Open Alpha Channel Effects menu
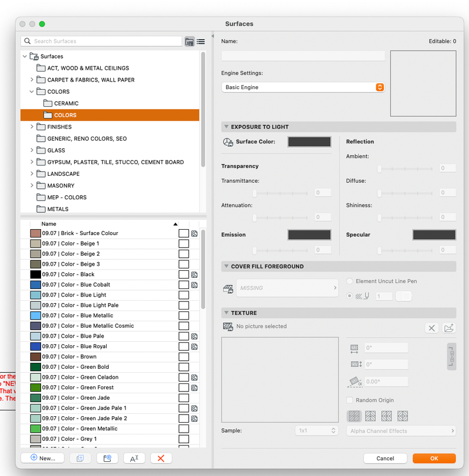Viewport: 469px width, 476px height. [x=401, y=431]
